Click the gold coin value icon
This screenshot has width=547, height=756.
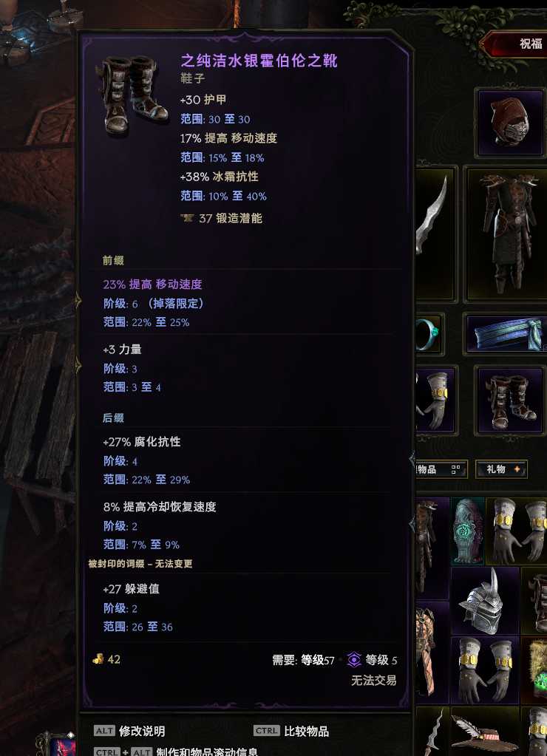(98, 659)
